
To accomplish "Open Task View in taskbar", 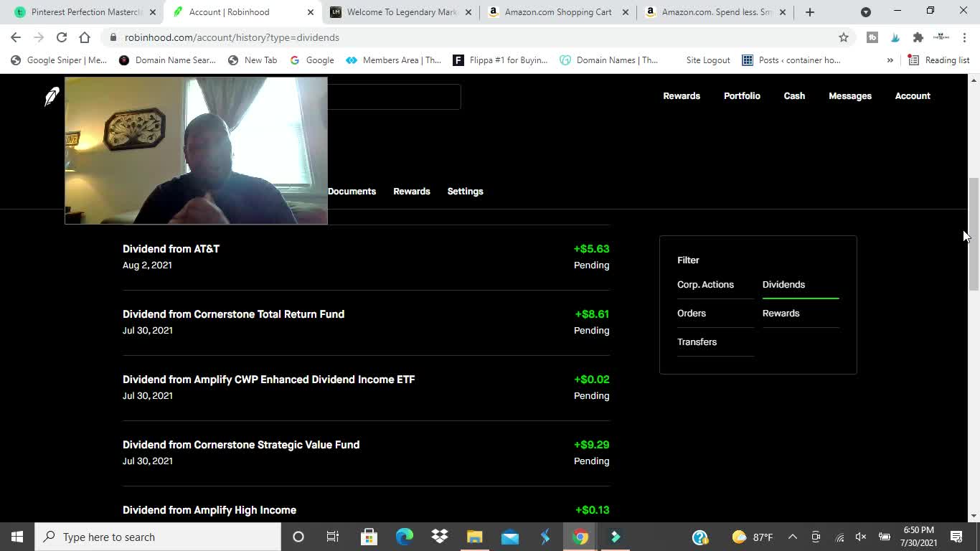I will pos(333,537).
